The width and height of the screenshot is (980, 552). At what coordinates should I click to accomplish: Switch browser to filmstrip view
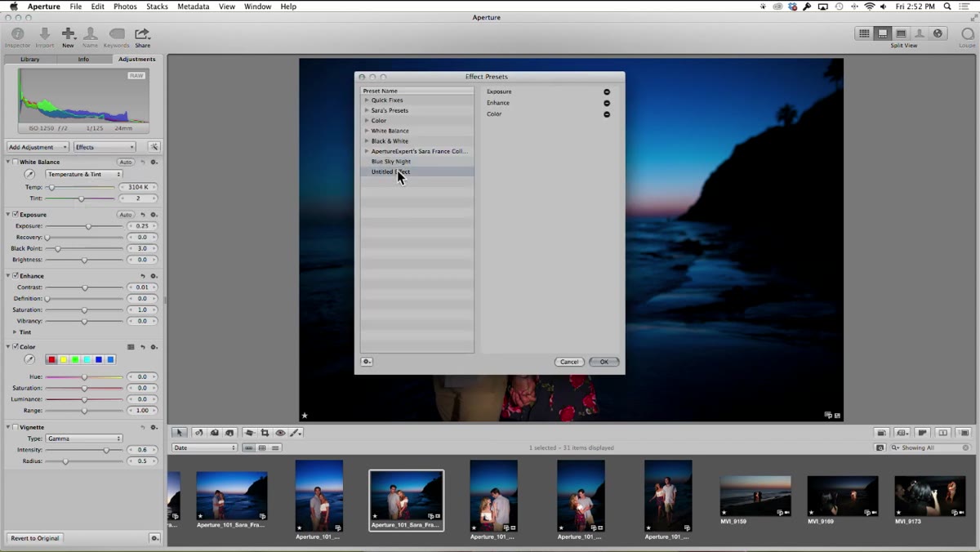point(248,447)
